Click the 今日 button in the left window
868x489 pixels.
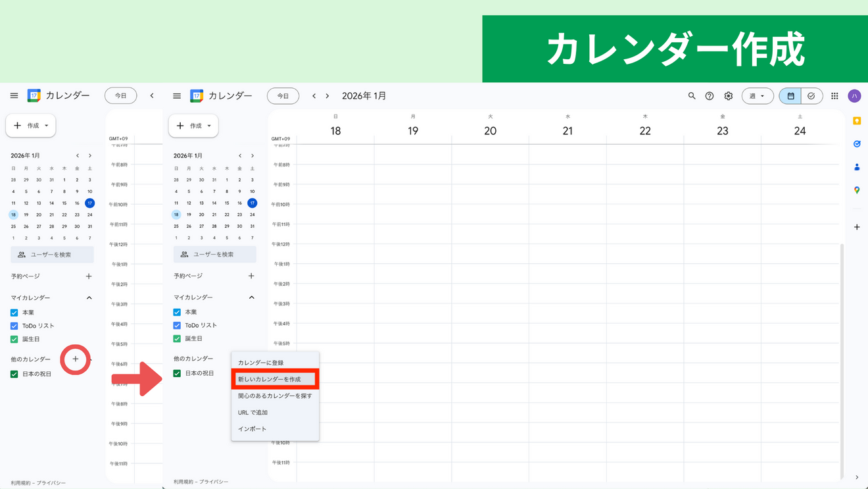click(120, 96)
